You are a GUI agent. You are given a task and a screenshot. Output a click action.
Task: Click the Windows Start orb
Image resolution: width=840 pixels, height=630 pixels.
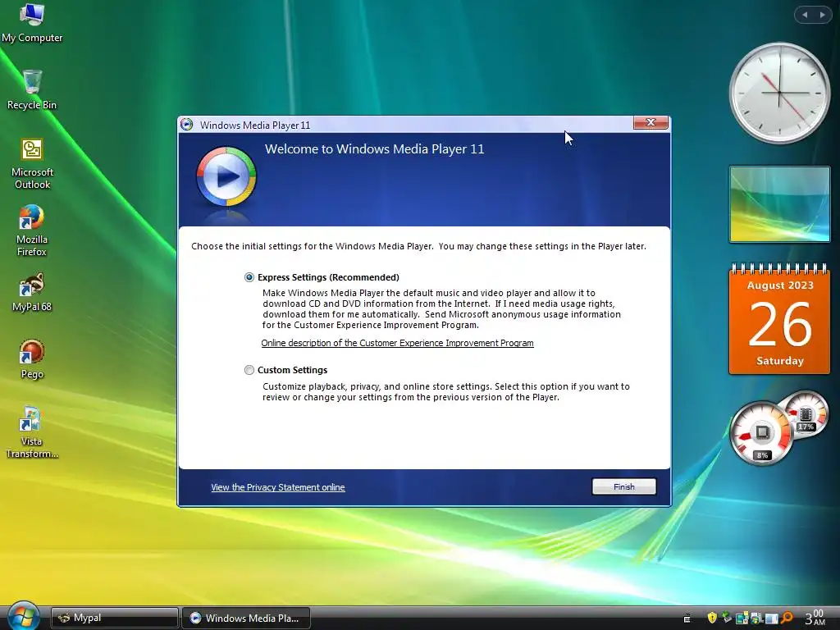(23, 617)
